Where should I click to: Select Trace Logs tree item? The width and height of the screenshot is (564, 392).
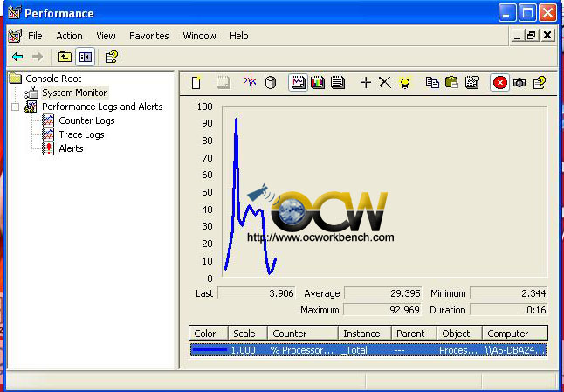81,134
